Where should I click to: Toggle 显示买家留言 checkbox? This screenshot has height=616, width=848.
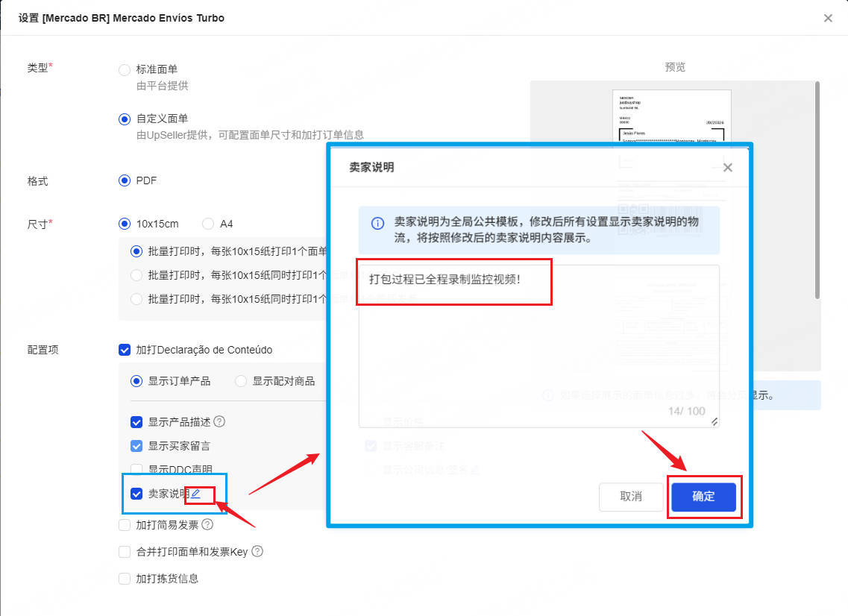[x=136, y=446]
